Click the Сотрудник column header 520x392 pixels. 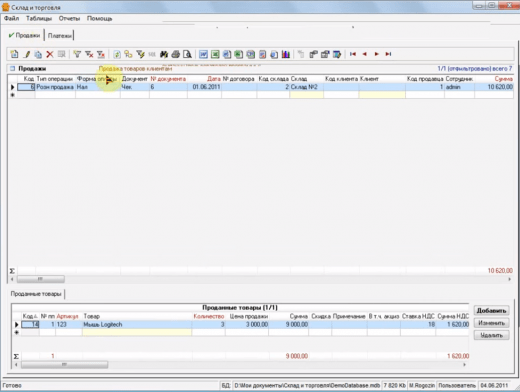[x=459, y=79]
